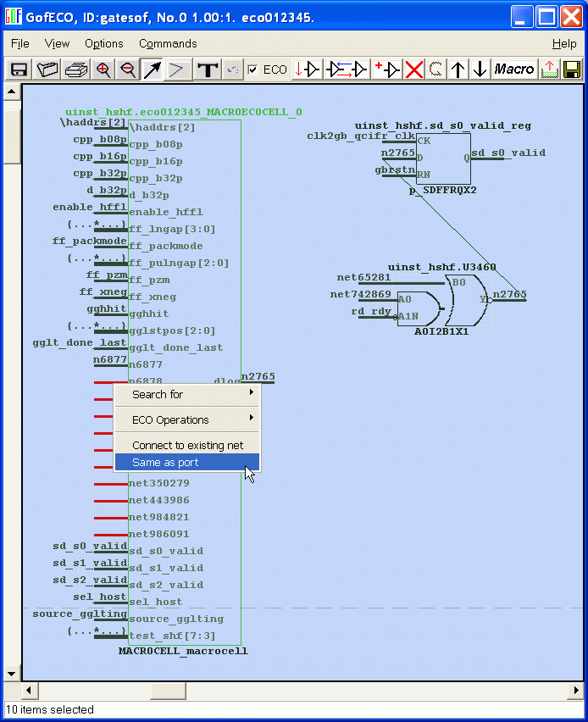
Task: Expand the Search for submenu
Action: [187, 394]
